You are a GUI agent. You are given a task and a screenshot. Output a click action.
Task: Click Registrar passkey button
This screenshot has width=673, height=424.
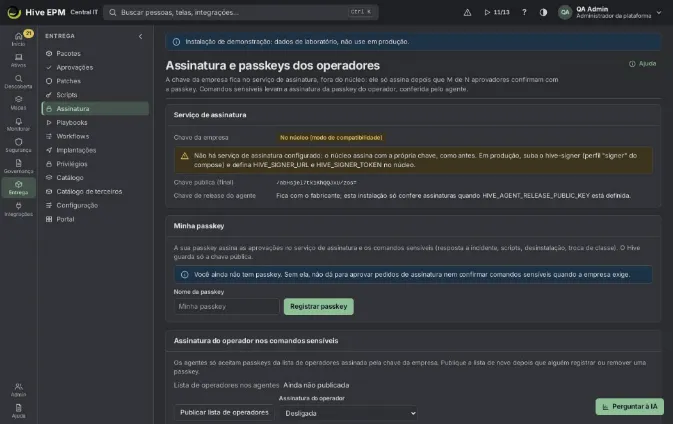click(x=318, y=306)
